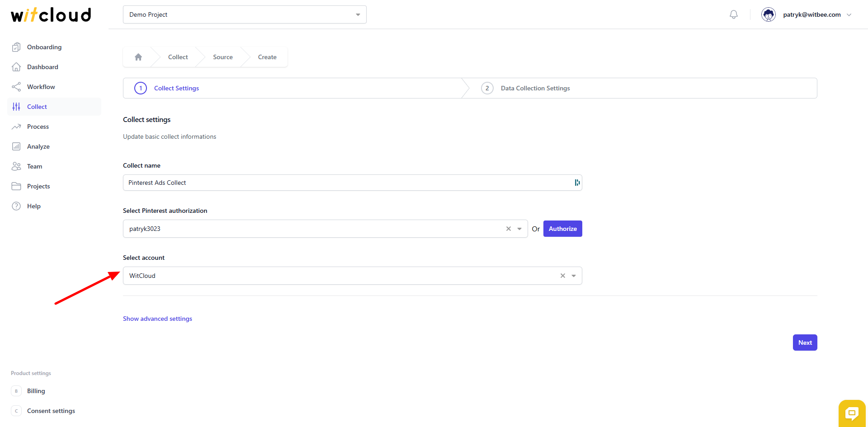
Task: Click the Process trend arrow icon
Action: click(16, 127)
